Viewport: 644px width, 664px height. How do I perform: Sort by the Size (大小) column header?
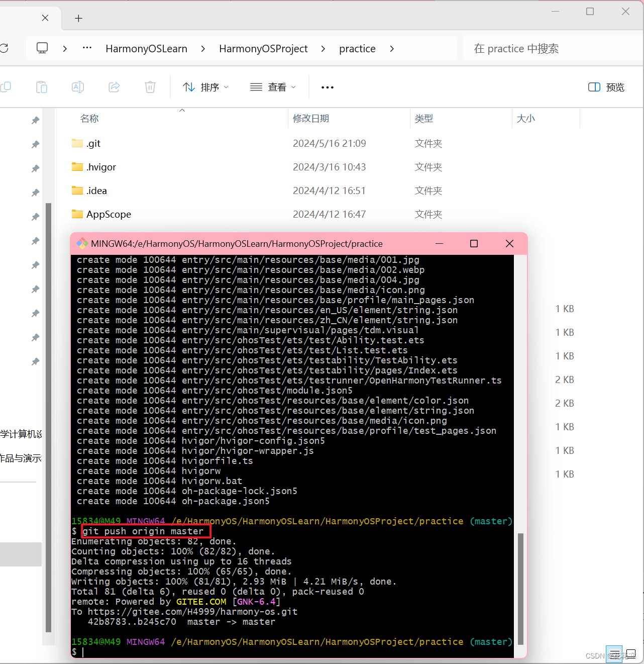(526, 118)
